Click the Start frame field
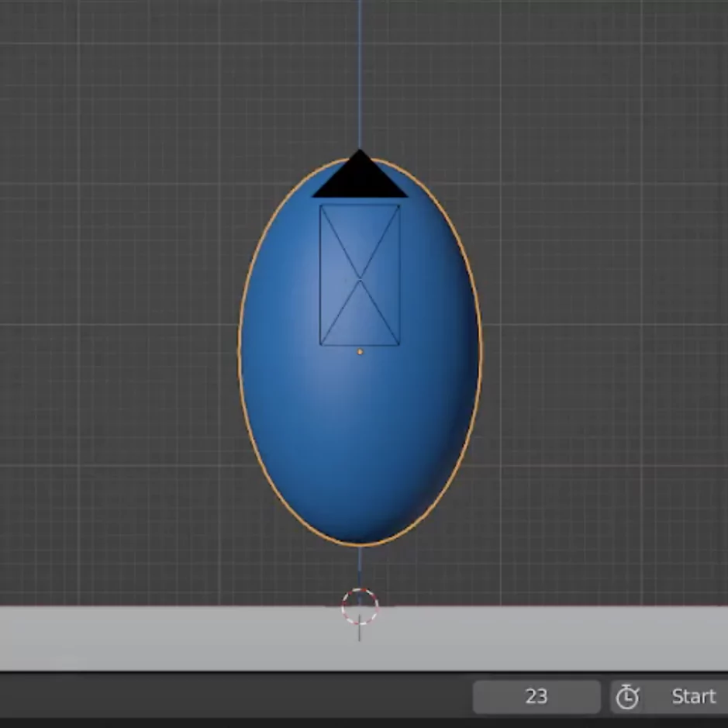The image size is (728, 728). [x=669, y=696]
